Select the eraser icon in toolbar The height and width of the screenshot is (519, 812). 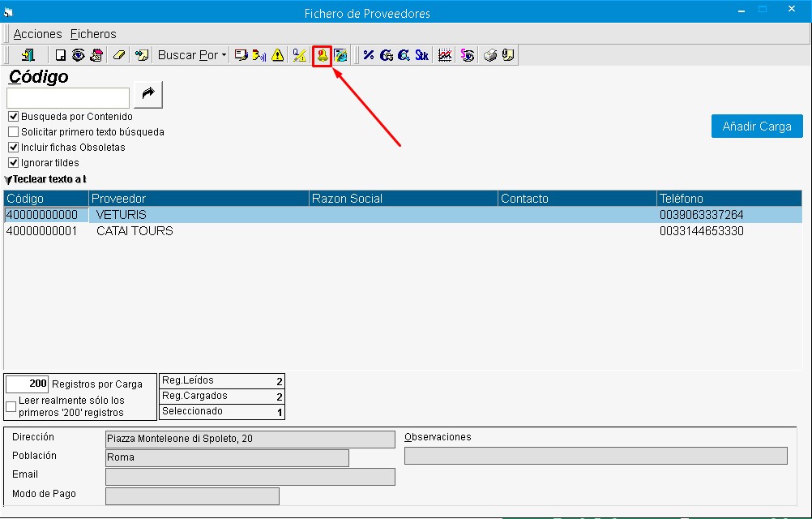(119, 55)
